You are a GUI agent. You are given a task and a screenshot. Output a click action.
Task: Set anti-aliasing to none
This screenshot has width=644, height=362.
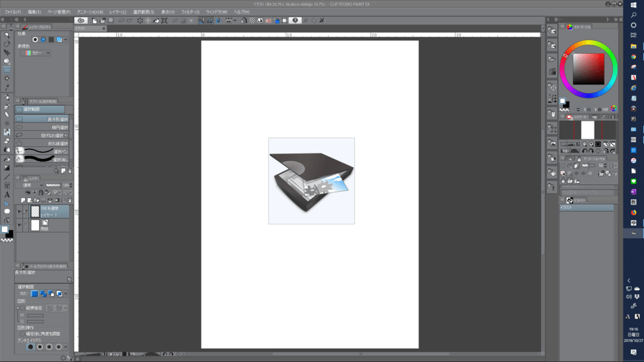click(x=30, y=347)
